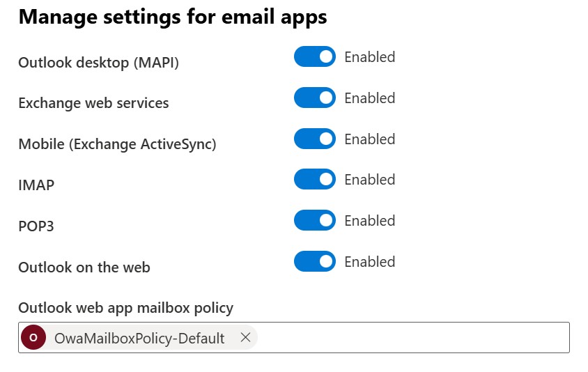Click the 'Outlook desktop (MAPI)' label

click(99, 63)
